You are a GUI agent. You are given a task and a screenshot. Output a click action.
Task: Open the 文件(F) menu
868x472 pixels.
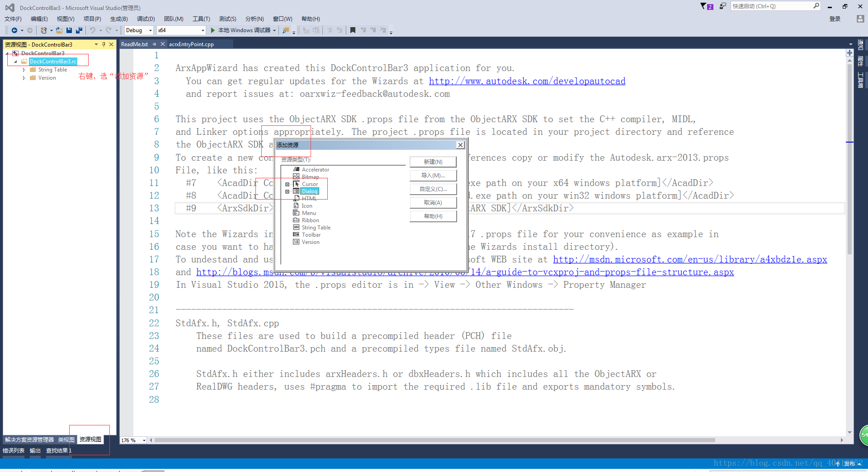[x=13, y=19]
